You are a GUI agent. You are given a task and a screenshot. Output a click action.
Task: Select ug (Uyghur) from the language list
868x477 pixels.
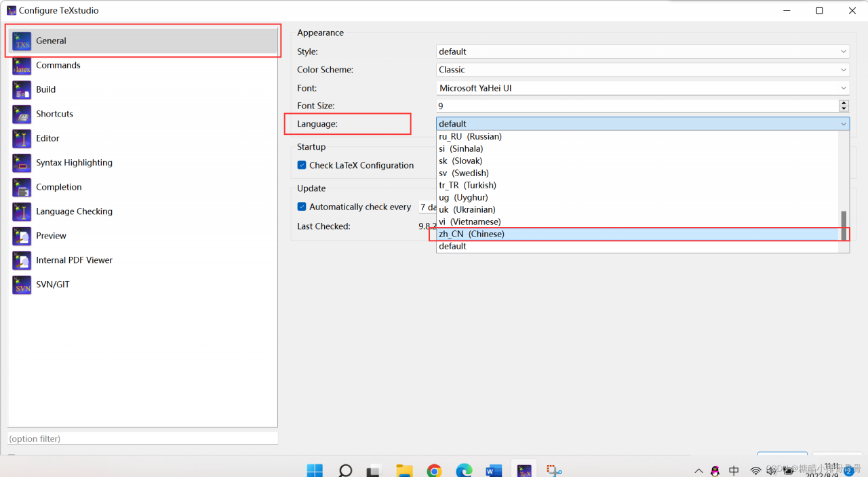tap(637, 197)
